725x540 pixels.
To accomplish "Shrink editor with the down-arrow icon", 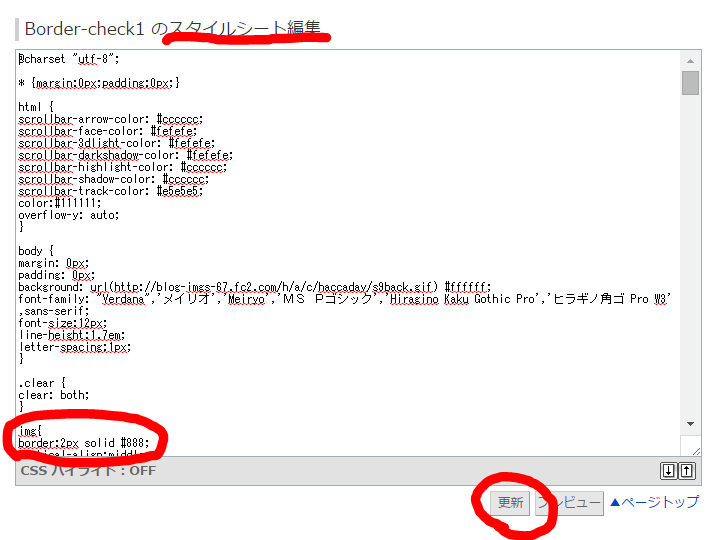I will tap(669, 471).
